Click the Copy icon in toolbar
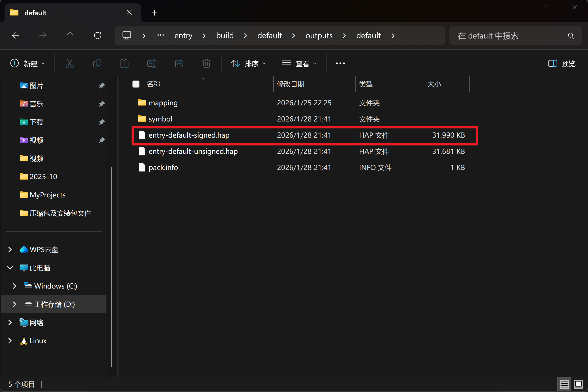The height and width of the screenshot is (392, 588). point(97,64)
